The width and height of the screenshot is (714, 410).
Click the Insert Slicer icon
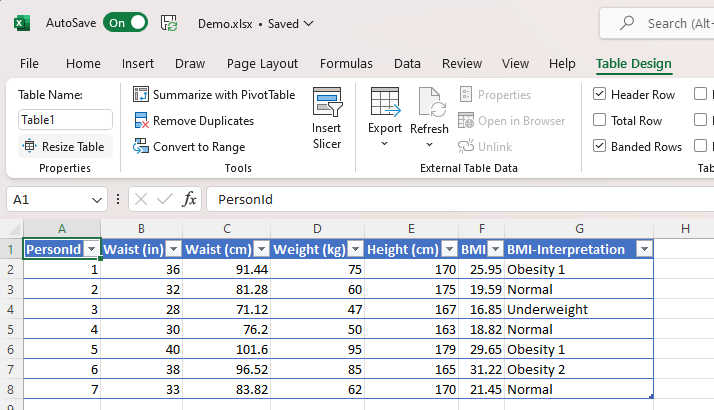coord(327,102)
